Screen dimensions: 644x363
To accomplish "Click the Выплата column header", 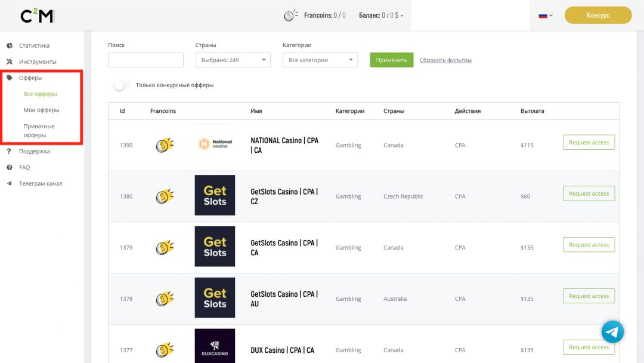I will [x=532, y=111].
